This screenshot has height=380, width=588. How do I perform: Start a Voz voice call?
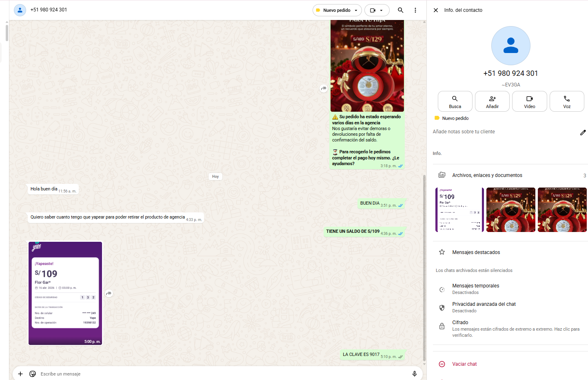coord(566,101)
